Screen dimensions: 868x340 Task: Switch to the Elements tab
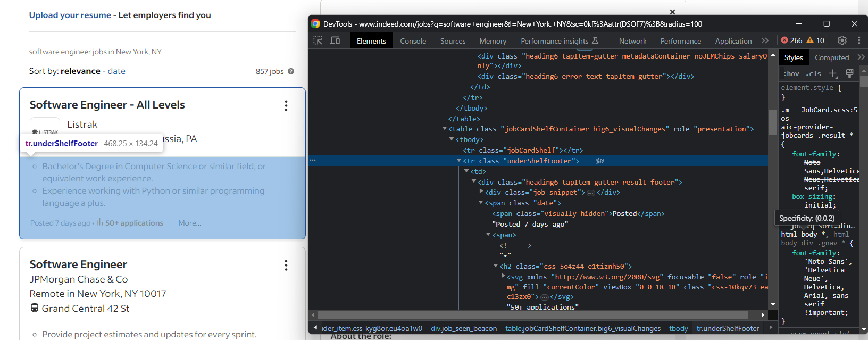(371, 41)
